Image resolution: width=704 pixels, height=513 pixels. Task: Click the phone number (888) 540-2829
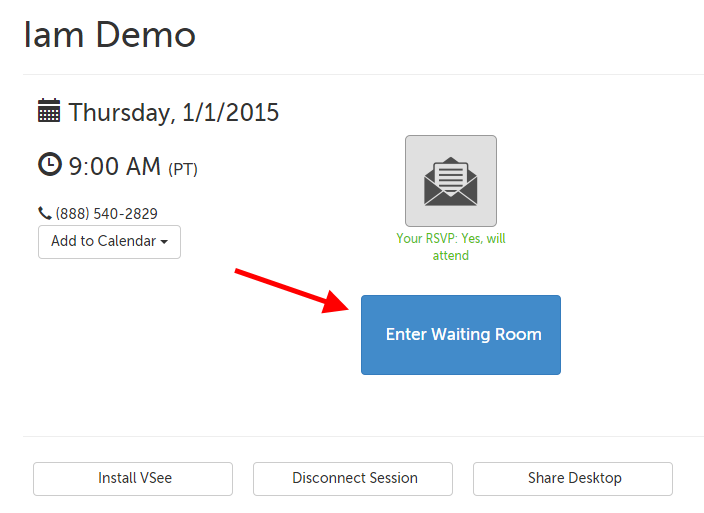(x=106, y=214)
